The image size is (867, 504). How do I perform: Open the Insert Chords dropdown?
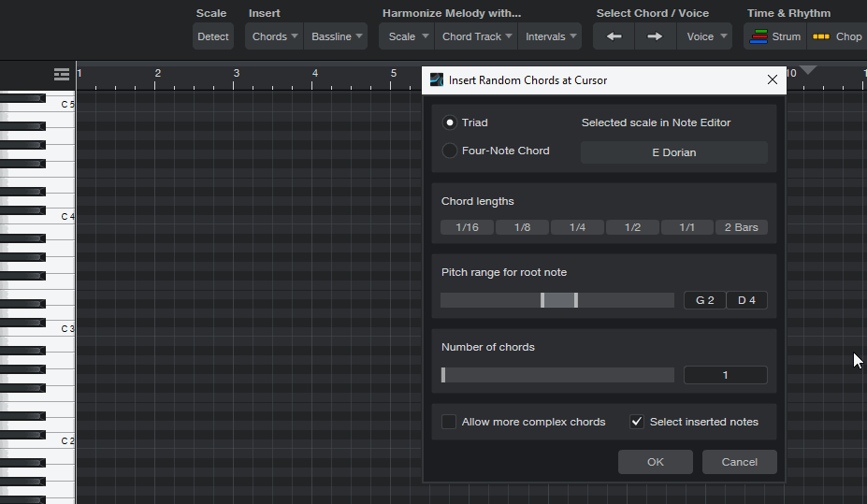tap(274, 36)
